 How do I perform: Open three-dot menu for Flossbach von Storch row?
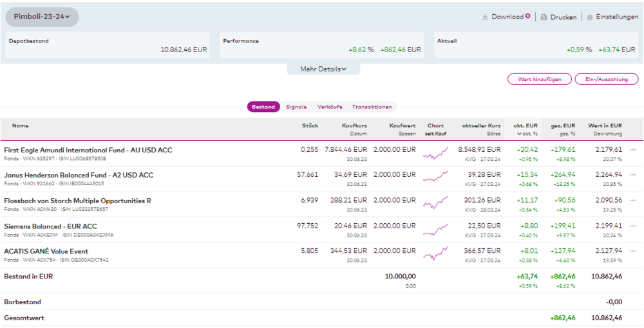coord(632,201)
